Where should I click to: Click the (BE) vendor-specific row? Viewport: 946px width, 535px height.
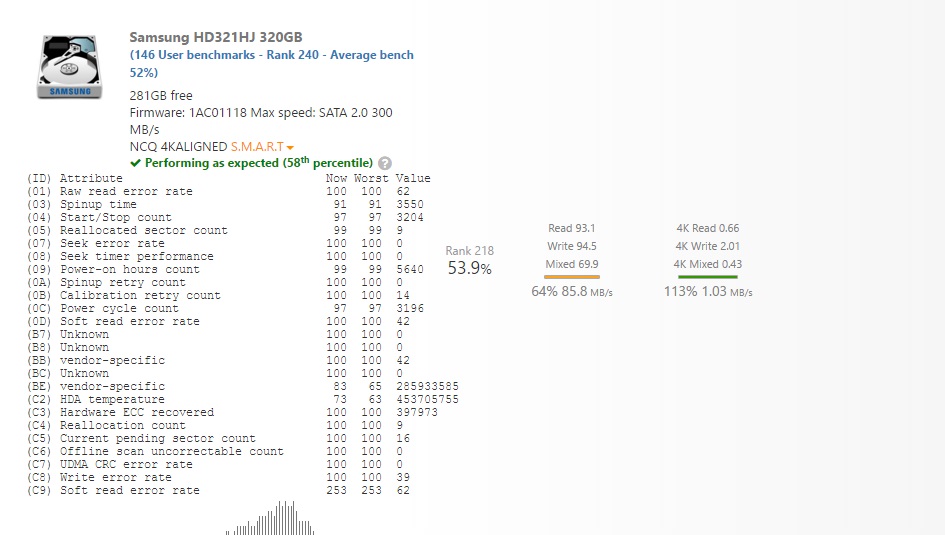coord(243,386)
